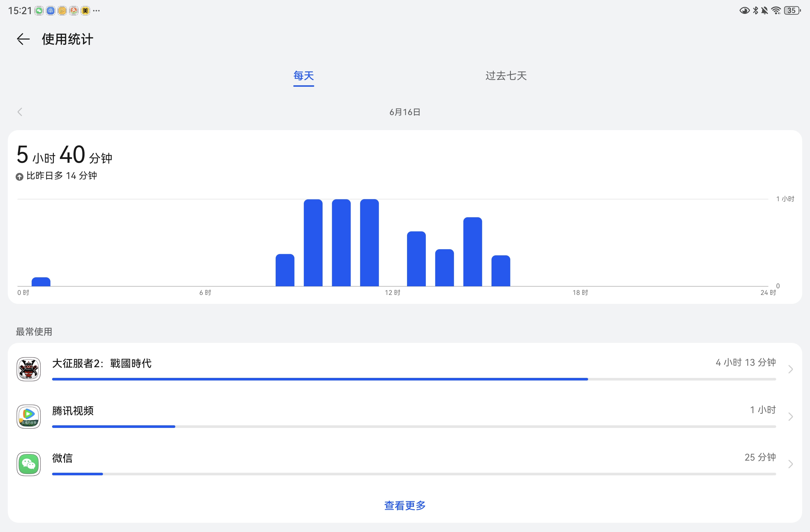
Task: Tap the 12 时 axis label
Action: [x=392, y=293]
